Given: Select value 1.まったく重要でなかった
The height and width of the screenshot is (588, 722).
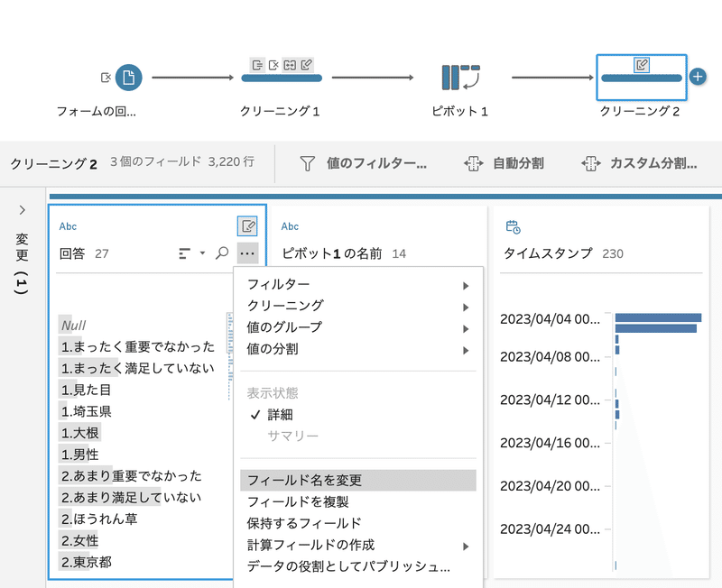Looking at the screenshot, I should click(x=138, y=347).
